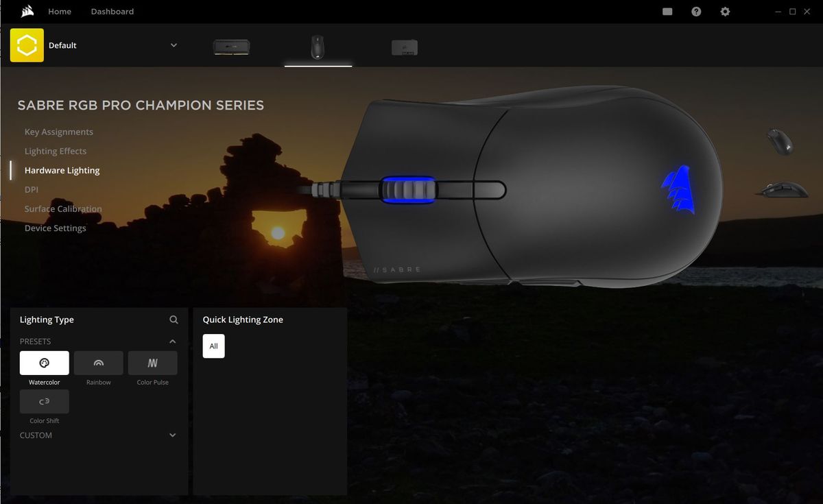Choose the Rainbow lighting preset

tap(99, 363)
